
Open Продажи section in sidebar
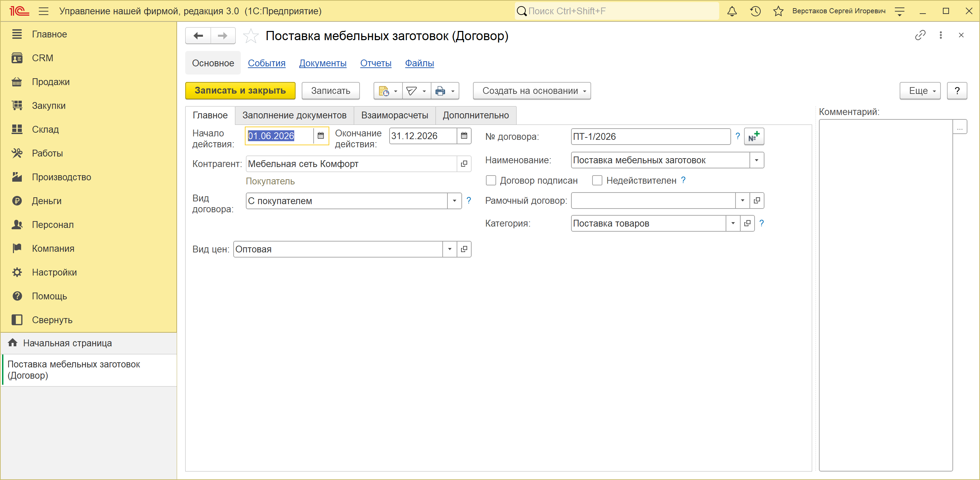coord(51,82)
